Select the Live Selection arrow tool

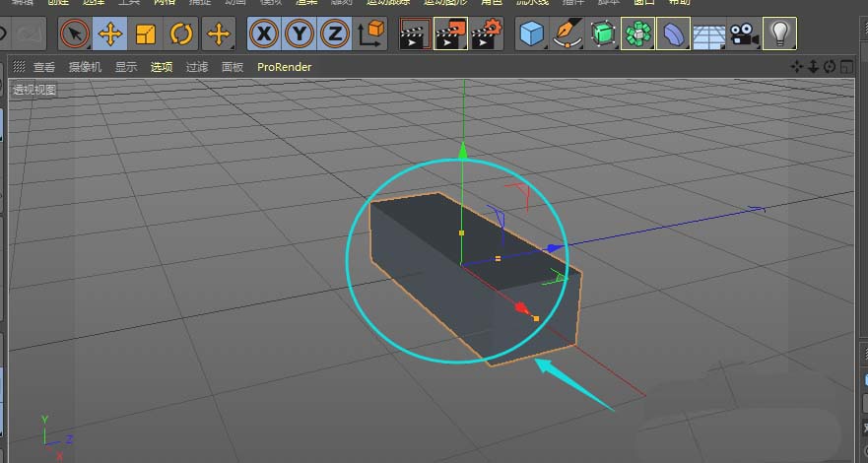(x=75, y=33)
